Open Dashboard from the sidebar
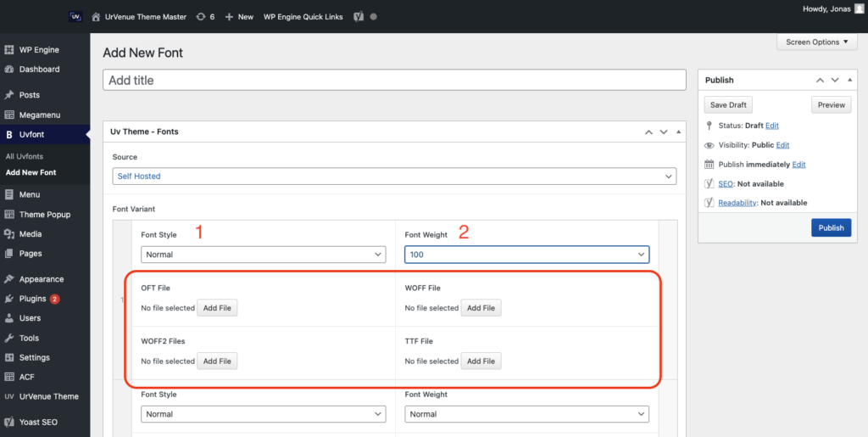The width and height of the screenshot is (868, 437). [x=39, y=70]
